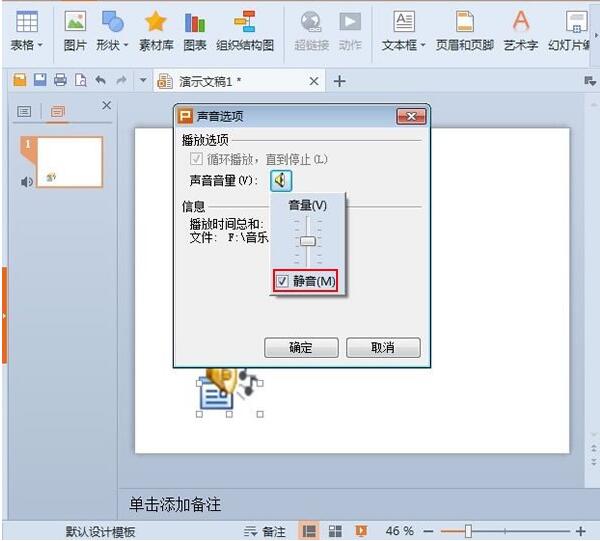Insert an organization chart 组织结构图
The image size is (600, 541).
(x=245, y=31)
